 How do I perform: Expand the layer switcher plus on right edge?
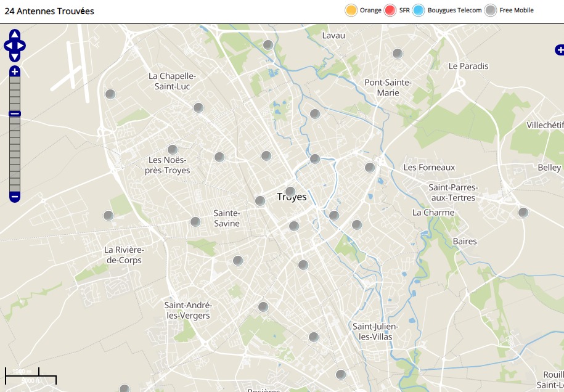559,50
